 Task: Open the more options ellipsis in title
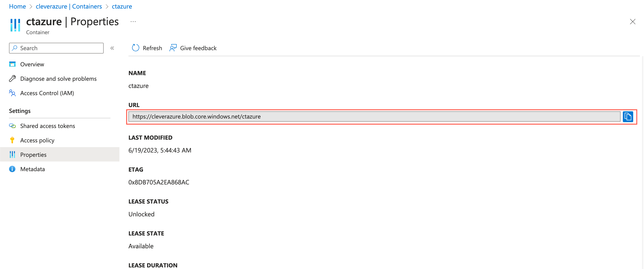coord(133,22)
